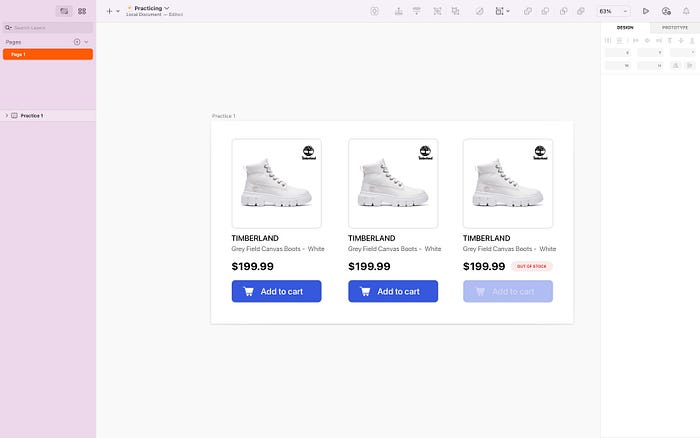Add a new page with plus button
Screen dimensions: 700x438
(x=77, y=42)
